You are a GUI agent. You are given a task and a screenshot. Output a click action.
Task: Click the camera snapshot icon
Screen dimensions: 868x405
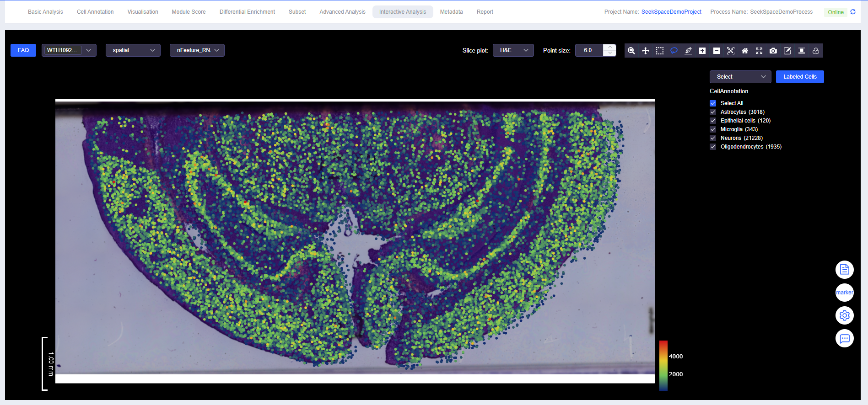(x=773, y=51)
